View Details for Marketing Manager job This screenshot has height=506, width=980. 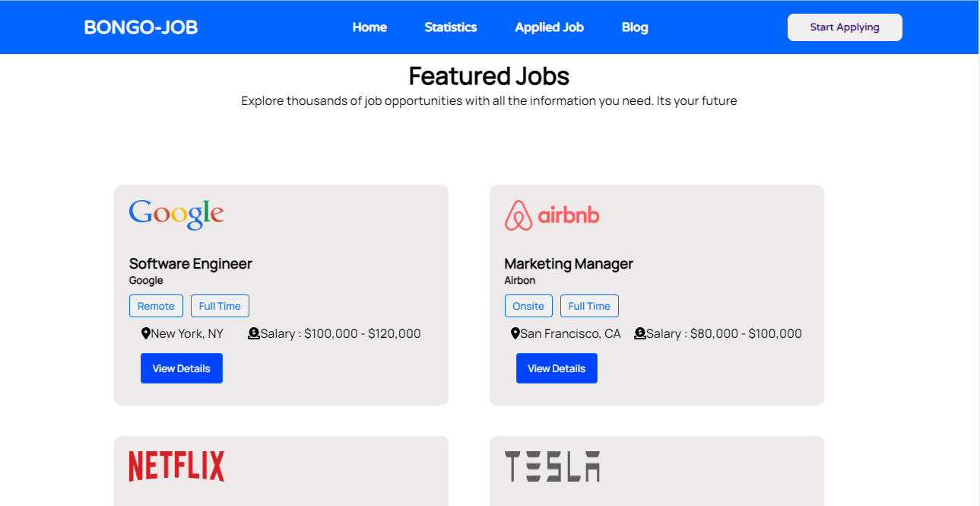557,368
